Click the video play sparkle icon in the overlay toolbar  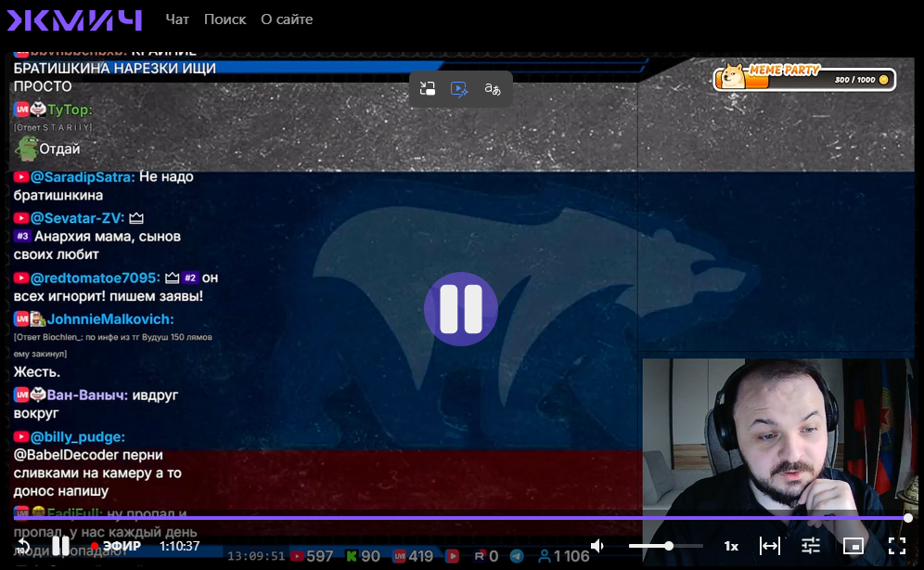[x=459, y=89]
